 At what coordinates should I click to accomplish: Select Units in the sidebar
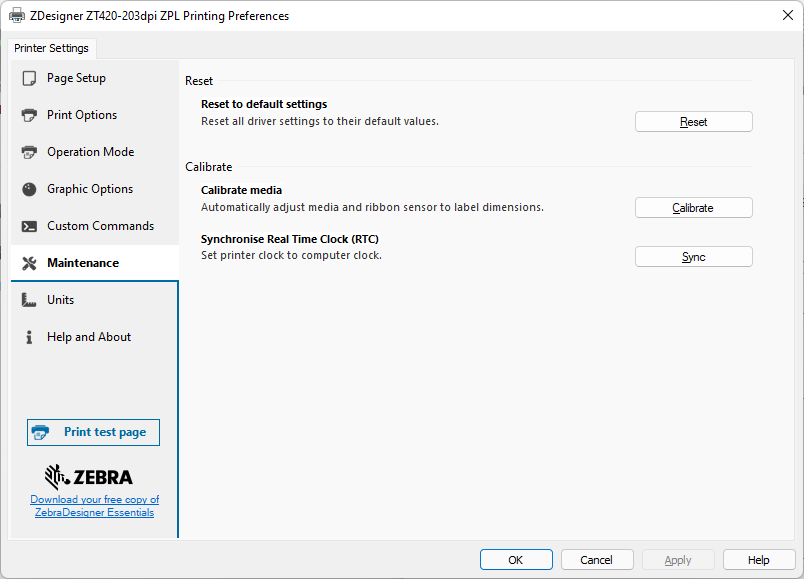60,300
